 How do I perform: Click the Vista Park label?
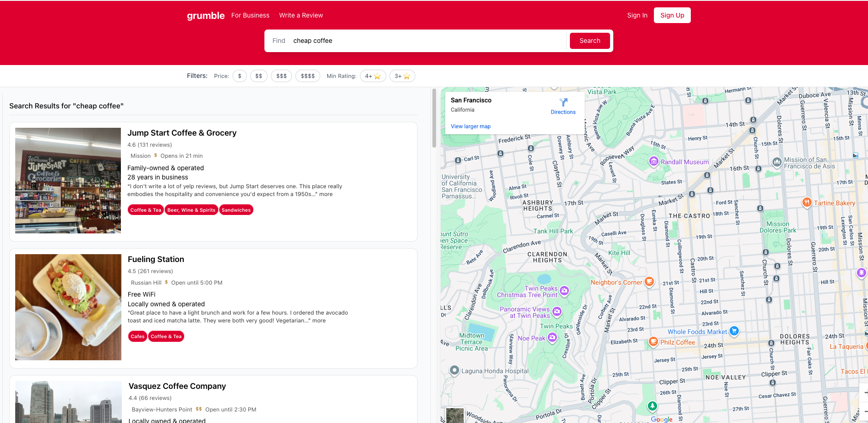pos(602,92)
